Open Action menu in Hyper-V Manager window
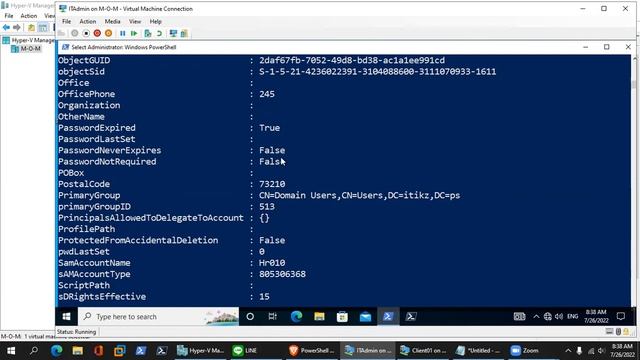Viewport: 640px width, 360px height. click(x=29, y=16)
